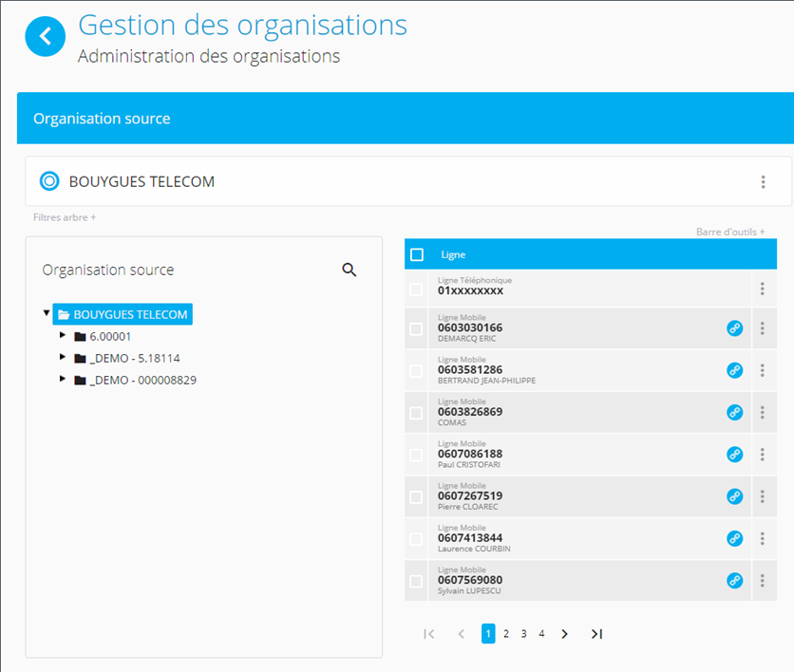Open the three-dot menu for 0607413844
794x672 pixels.
[x=762, y=538]
